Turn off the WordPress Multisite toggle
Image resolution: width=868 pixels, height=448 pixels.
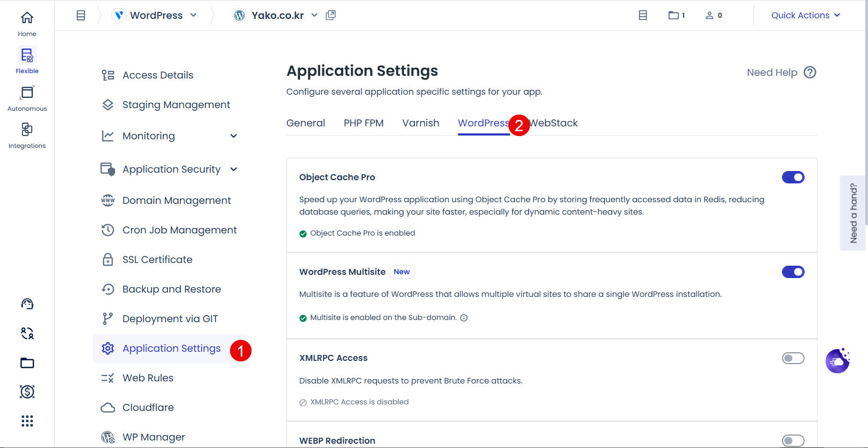793,272
